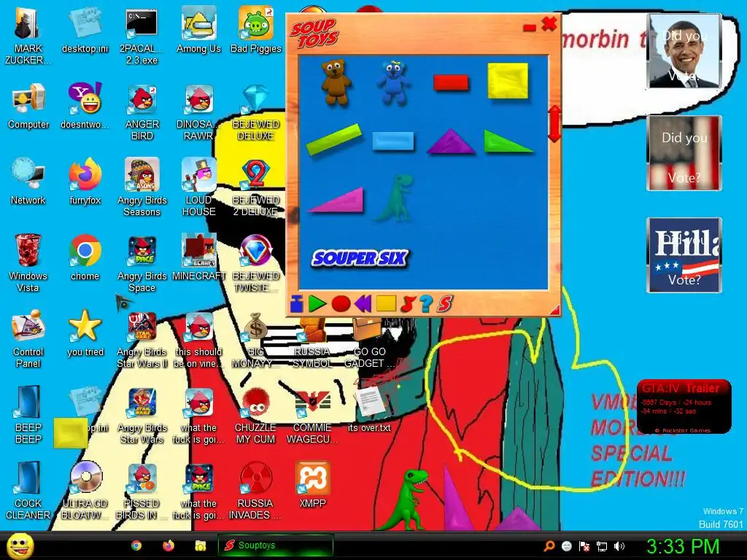Select the Windows Vista recycle bin icon
747x560 pixels.
pos(28,263)
